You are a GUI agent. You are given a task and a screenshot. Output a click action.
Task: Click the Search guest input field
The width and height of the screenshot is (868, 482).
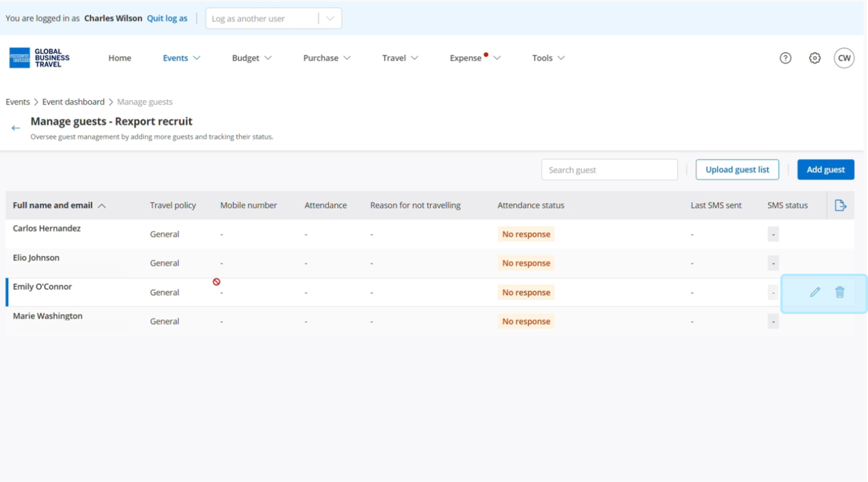[x=609, y=170]
